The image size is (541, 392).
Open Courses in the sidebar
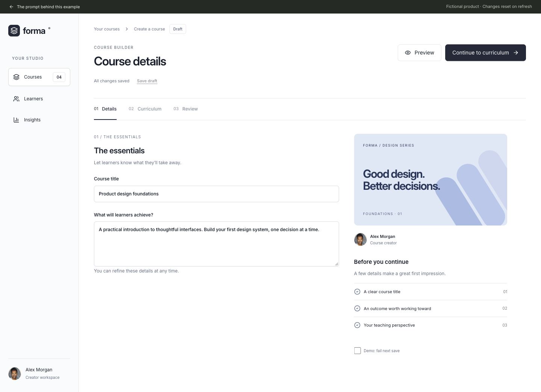tap(39, 77)
